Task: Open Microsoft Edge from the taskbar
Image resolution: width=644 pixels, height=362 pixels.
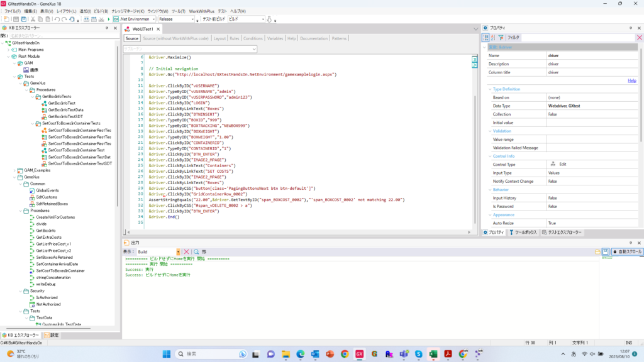Action: tap(300, 354)
